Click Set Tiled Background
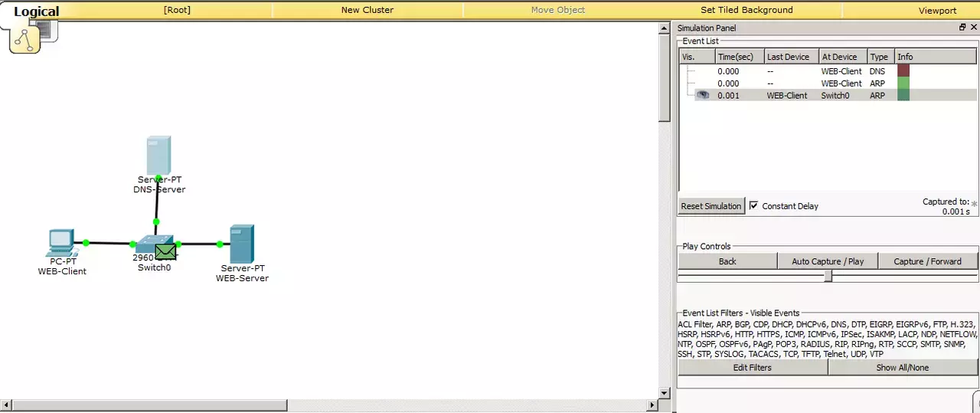 coord(746,10)
